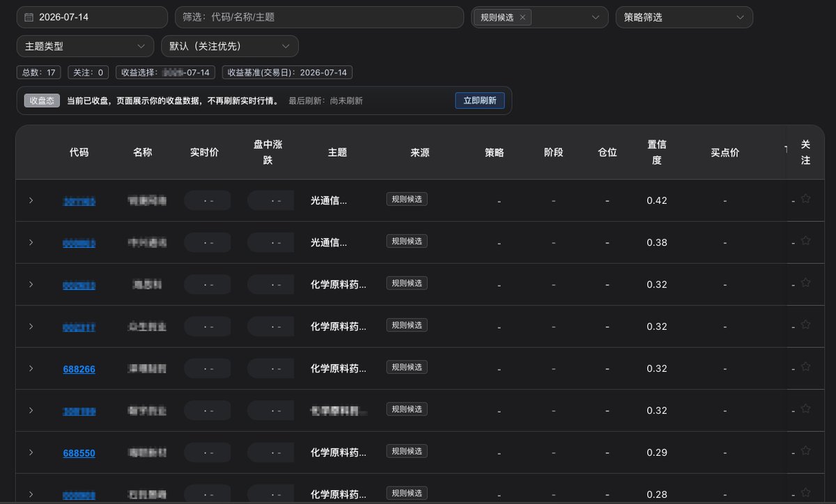Expand the row with confidence 0.38

[x=31, y=242]
